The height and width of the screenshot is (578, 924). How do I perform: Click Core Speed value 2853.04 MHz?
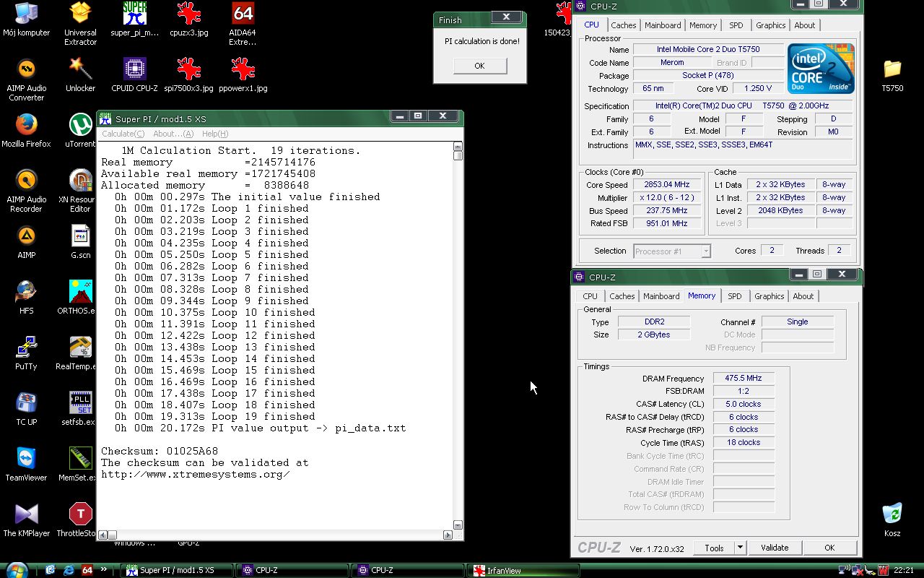pos(667,184)
